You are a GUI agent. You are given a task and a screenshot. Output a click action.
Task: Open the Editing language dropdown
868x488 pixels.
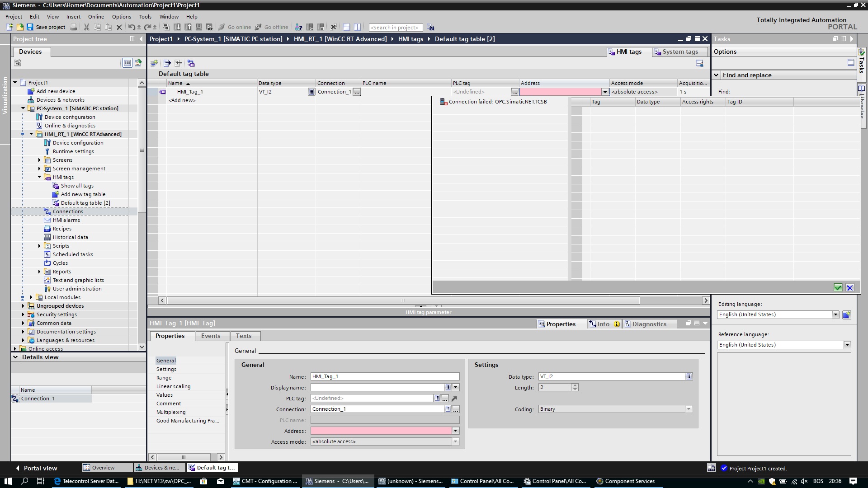tap(835, 314)
